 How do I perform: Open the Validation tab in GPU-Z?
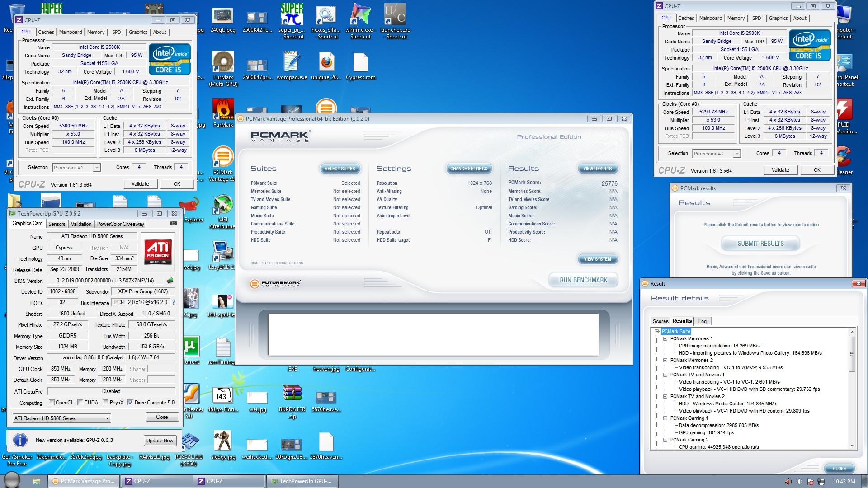click(81, 224)
